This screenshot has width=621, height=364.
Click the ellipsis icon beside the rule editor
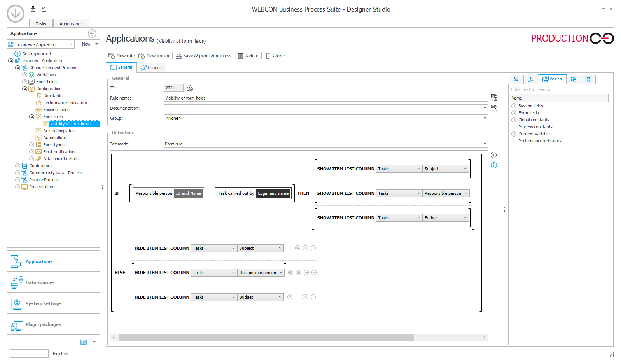click(494, 155)
